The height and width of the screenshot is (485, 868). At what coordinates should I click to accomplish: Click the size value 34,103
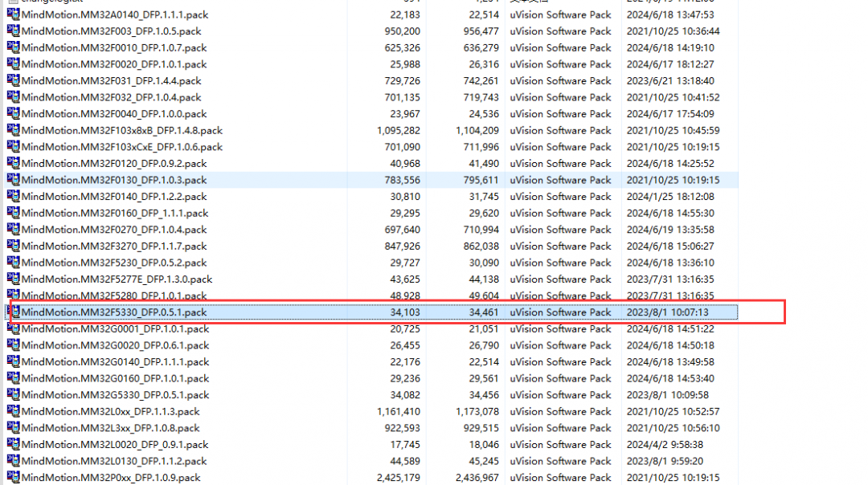click(x=405, y=312)
